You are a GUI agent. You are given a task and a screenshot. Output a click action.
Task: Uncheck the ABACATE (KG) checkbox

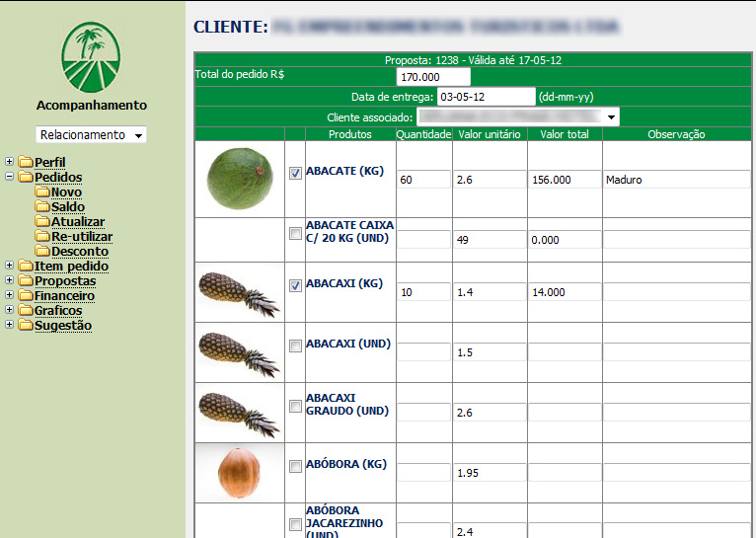(x=295, y=173)
